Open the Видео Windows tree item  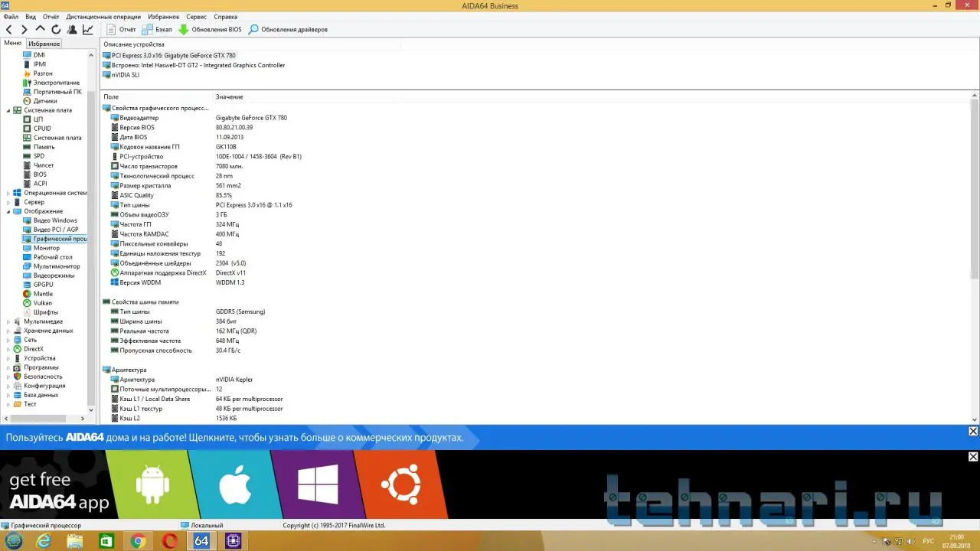(x=55, y=220)
